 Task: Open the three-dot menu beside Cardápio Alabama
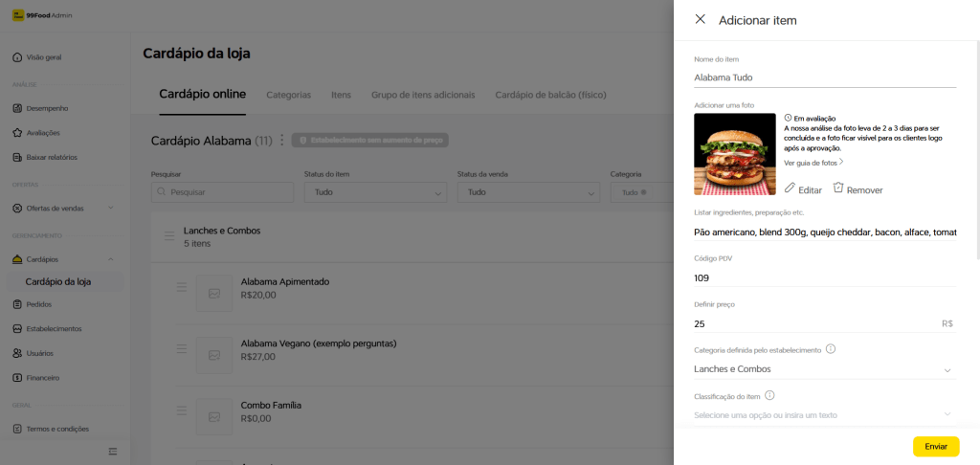tap(281, 141)
